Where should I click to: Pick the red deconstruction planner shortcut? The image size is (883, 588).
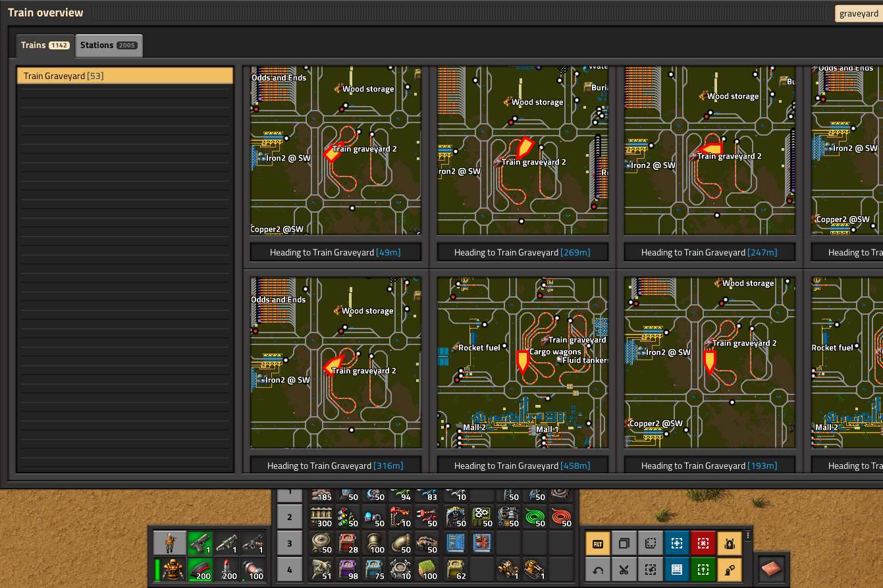point(703,543)
